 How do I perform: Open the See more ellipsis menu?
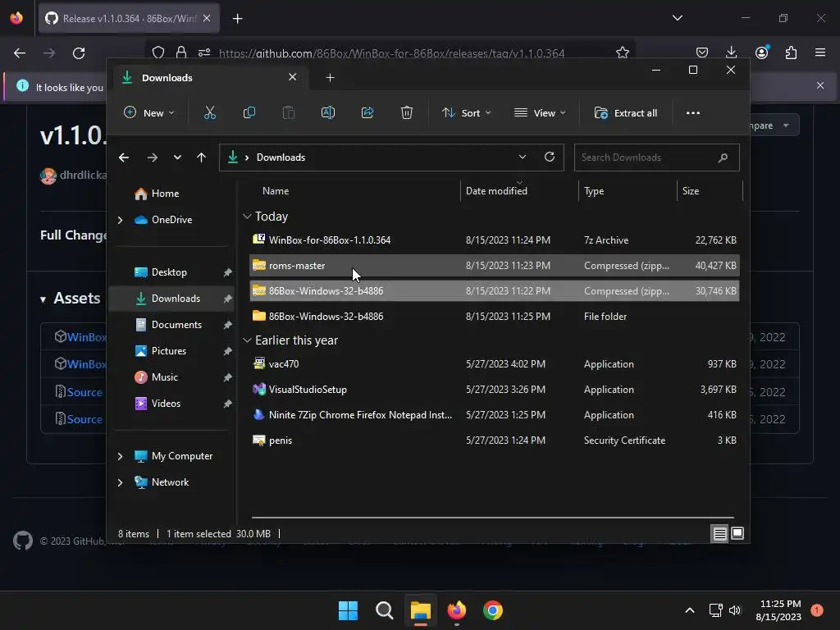point(692,113)
